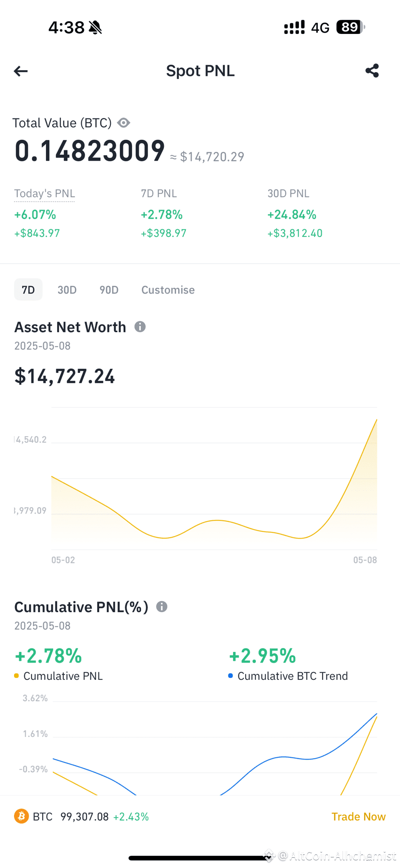Tap the 05-08 point on net worth chart
This screenshot has width=400, height=868.
pyautogui.click(x=377, y=420)
